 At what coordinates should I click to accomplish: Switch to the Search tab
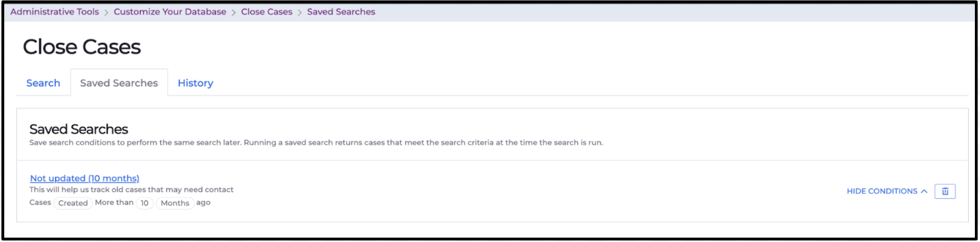(43, 83)
